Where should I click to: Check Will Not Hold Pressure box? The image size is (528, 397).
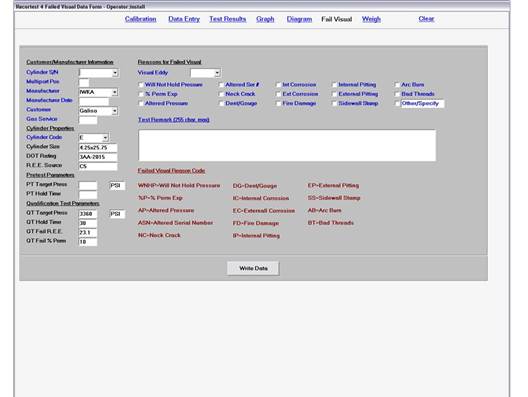click(x=141, y=85)
